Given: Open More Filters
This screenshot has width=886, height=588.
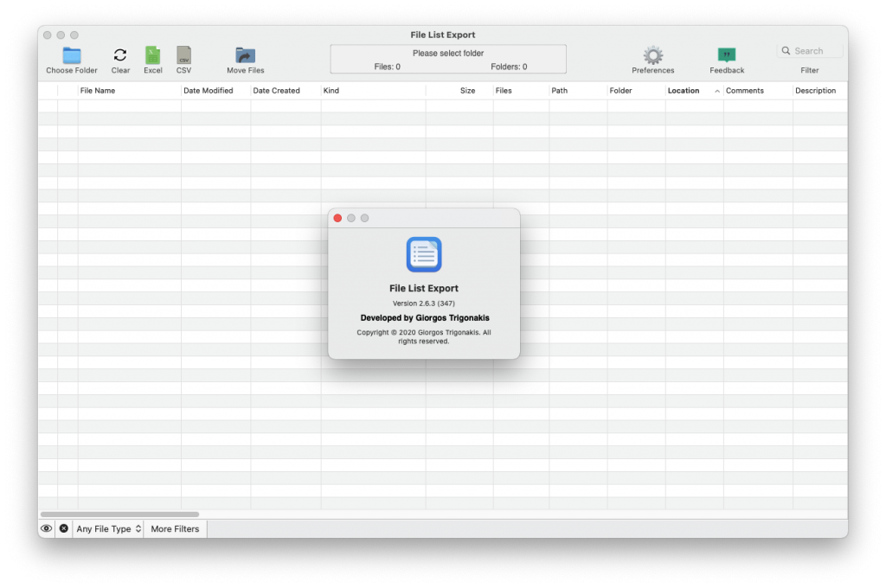Looking at the screenshot, I should [175, 528].
